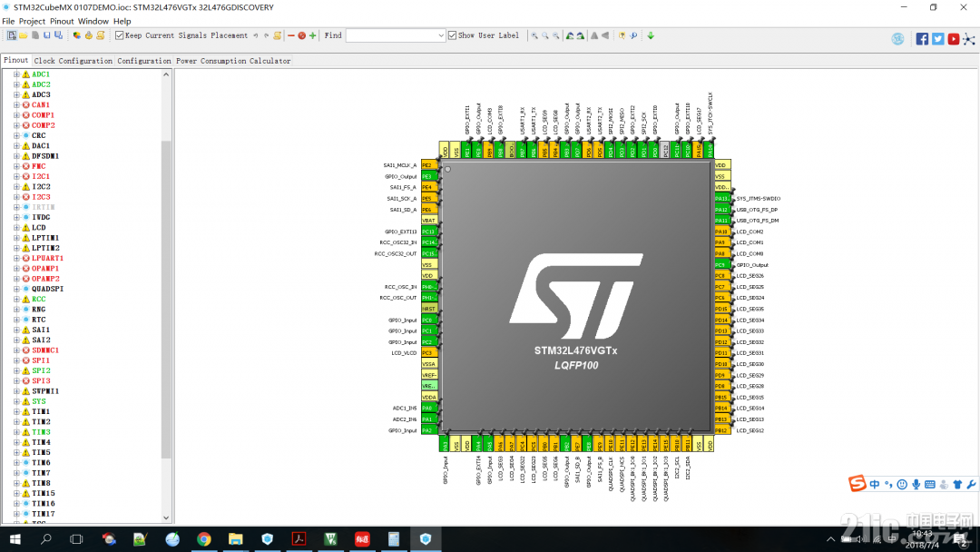
Task: Toggle Show User Label checkbox
Action: point(453,35)
